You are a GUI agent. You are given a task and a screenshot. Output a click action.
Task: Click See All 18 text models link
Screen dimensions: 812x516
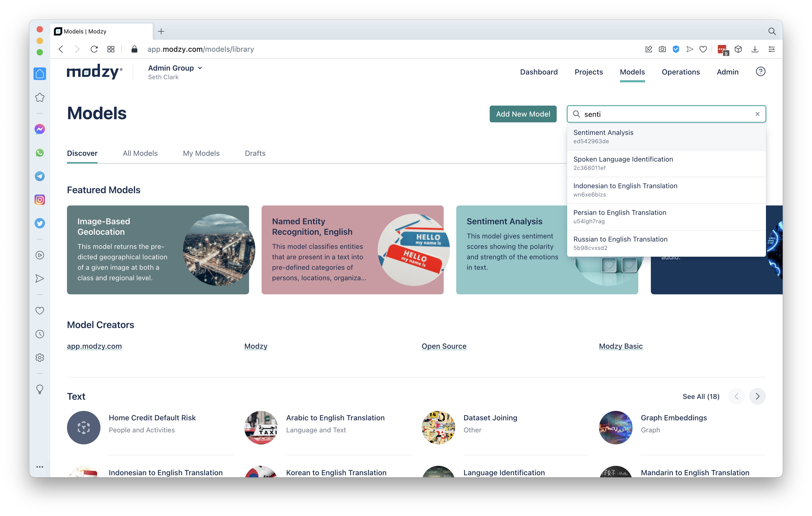coord(701,396)
